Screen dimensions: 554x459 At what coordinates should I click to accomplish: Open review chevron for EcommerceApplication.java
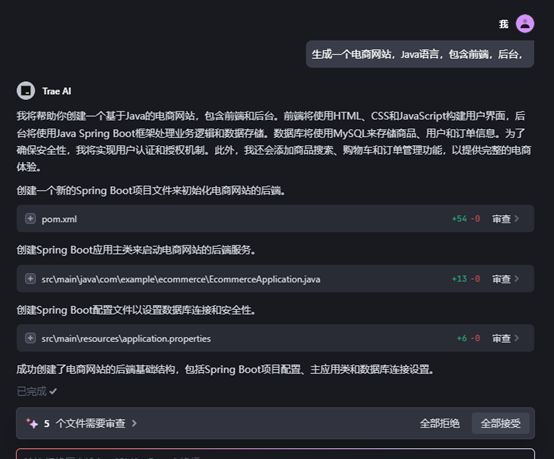[x=517, y=279]
